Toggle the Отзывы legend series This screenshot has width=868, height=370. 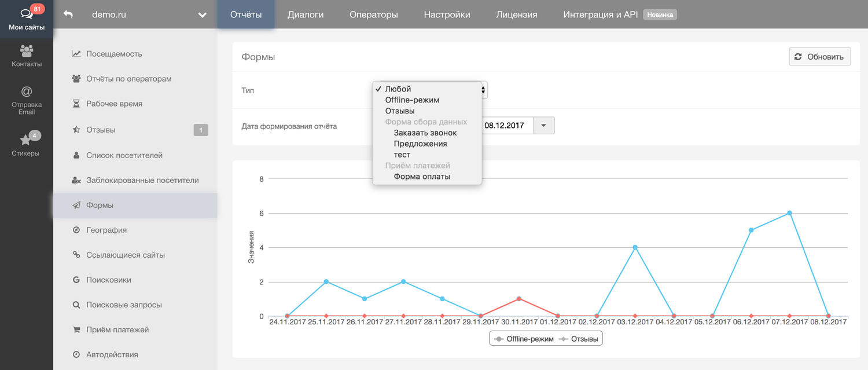pos(579,339)
